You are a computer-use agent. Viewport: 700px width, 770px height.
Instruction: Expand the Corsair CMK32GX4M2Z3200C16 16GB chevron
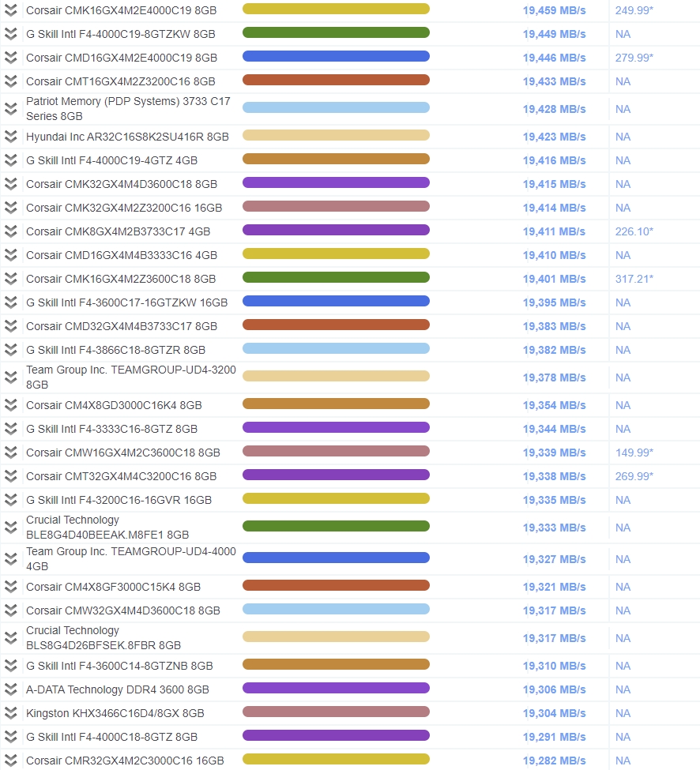(11, 208)
